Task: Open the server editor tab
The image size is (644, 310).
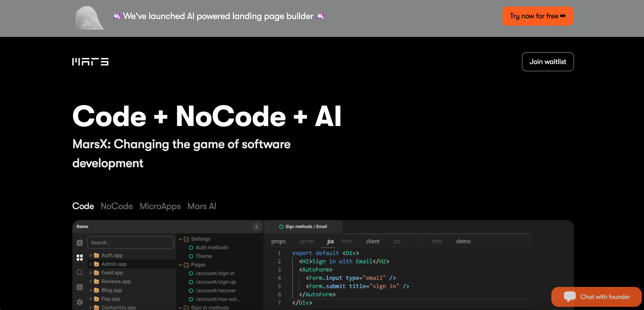Action: (306, 241)
